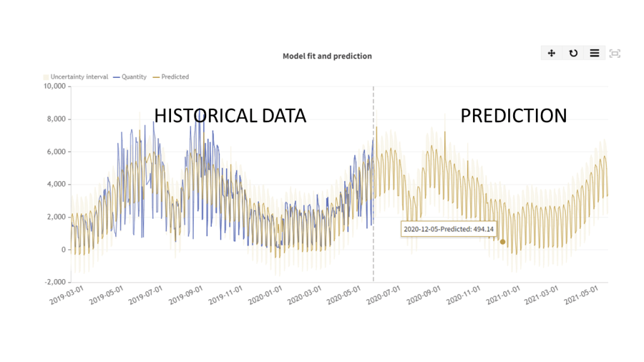Click the highlighted Predicted data point
Image resolution: width=644 pixels, height=362 pixels.
(502, 241)
